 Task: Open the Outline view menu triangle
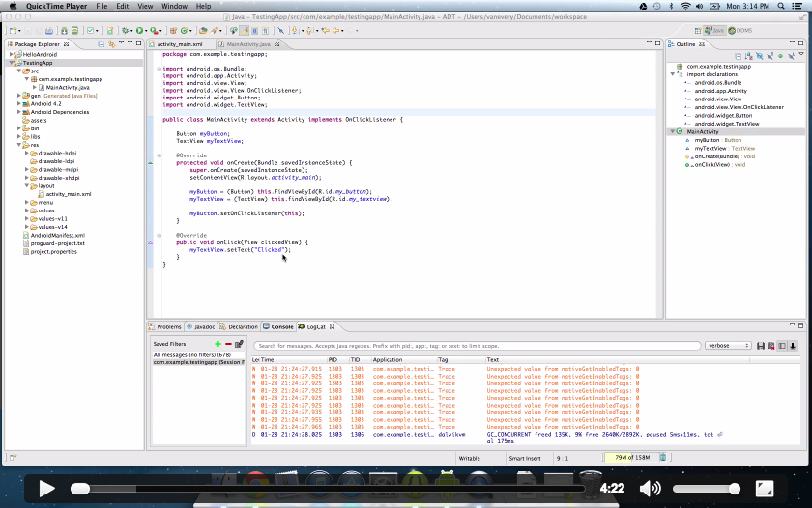[x=801, y=54]
